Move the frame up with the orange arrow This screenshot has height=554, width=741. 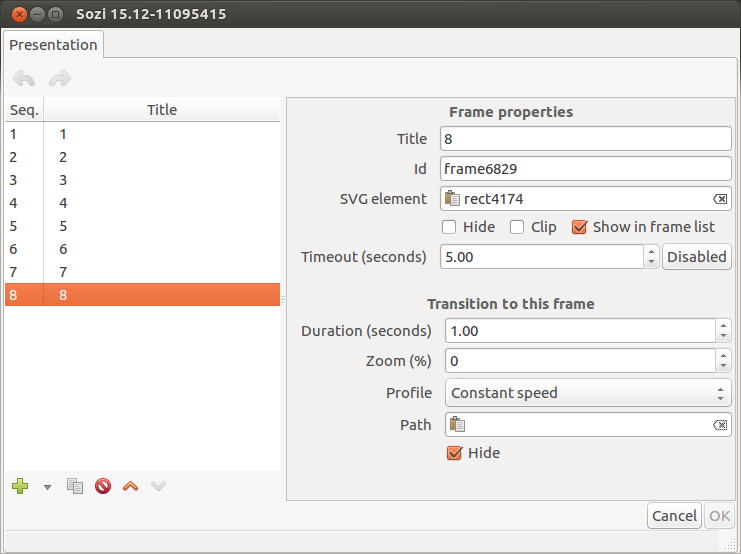[x=130, y=486]
